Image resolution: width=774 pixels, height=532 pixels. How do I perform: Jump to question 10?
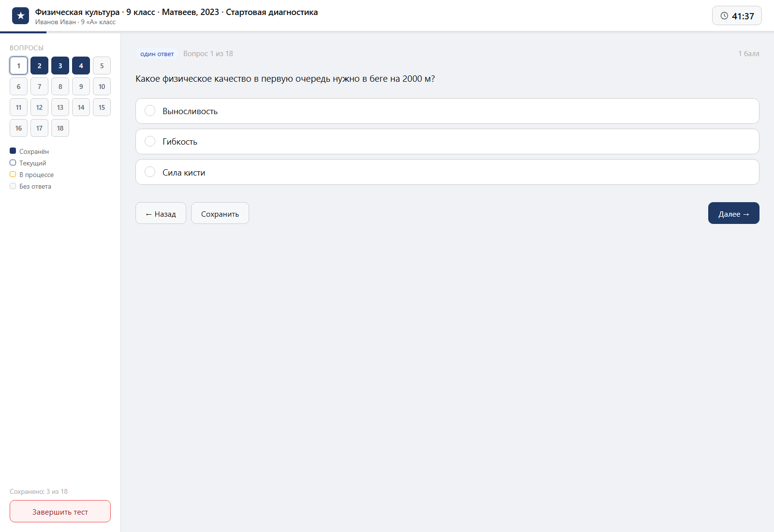click(x=102, y=87)
